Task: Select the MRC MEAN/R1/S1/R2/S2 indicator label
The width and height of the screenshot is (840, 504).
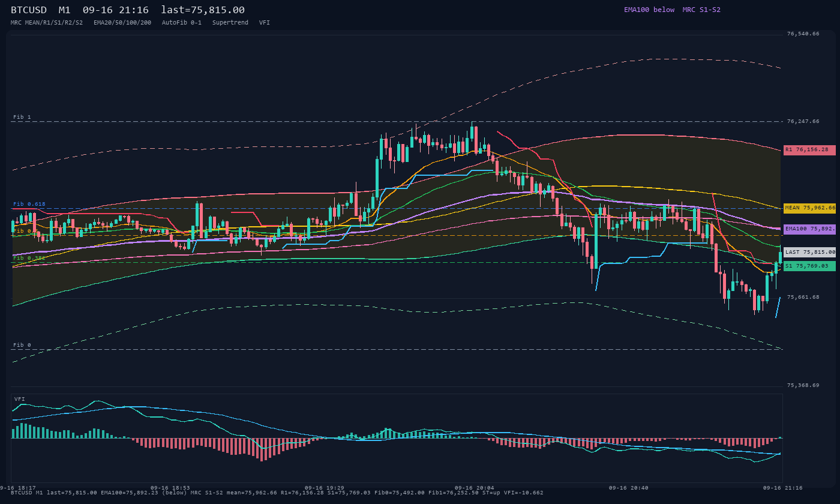Action: tap(47, 22)
